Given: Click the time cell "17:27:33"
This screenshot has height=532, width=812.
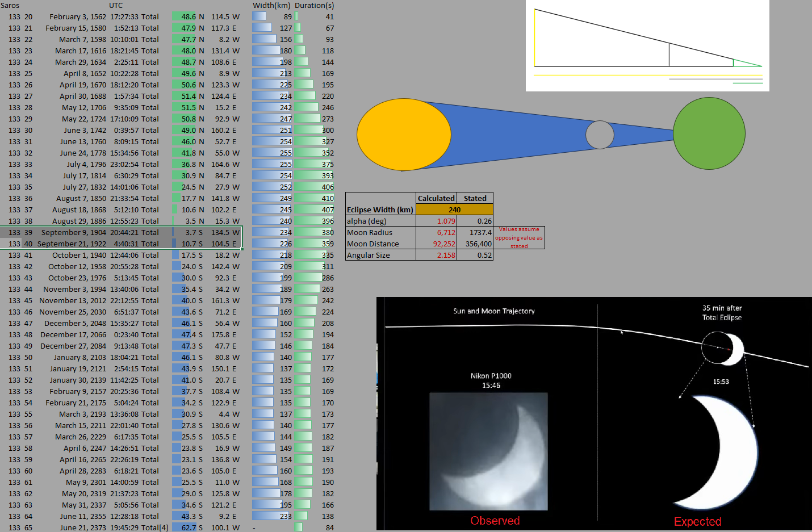Looking at the screenshot, I should (124, 16).
